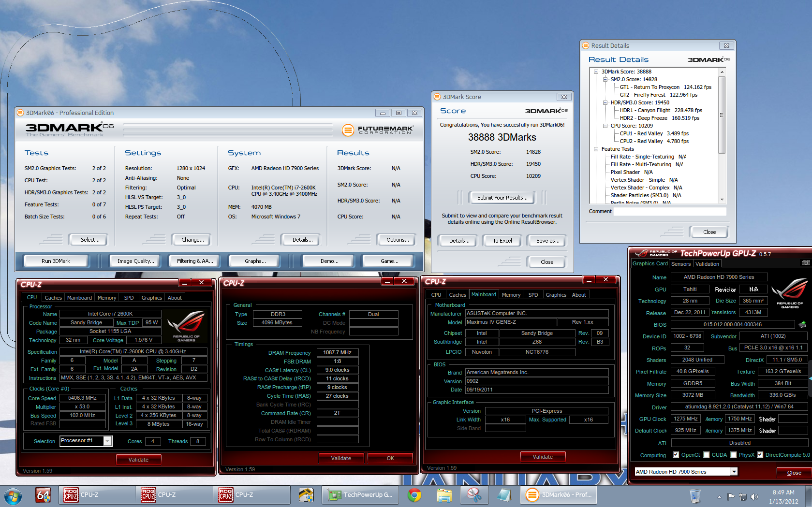Image resolution: width=812 pixels, height=507 pixels.
Task: Collapse the HDR/SM3.0 Score: 19450 node
Action: 605,102
